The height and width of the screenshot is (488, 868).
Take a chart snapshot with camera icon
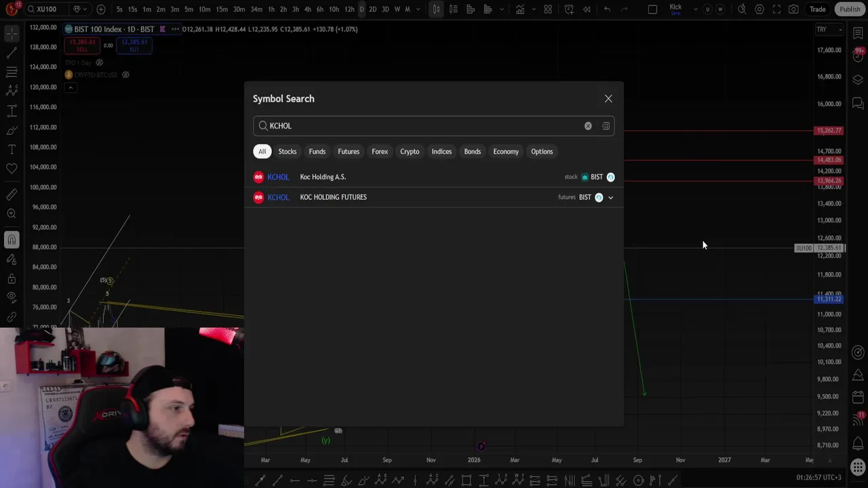[x=793, y=9]
